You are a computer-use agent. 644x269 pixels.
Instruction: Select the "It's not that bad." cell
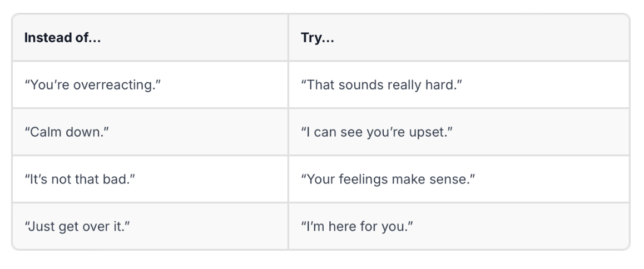(150, 179)
